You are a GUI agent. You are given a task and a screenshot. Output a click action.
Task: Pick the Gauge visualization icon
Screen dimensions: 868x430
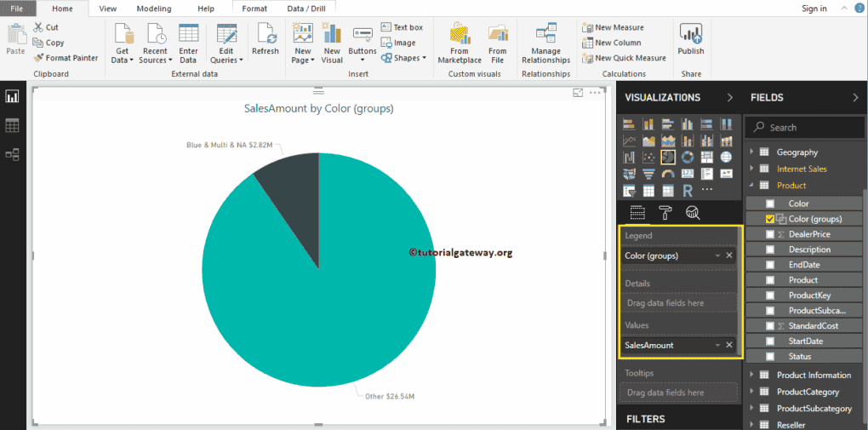(668, 174)
